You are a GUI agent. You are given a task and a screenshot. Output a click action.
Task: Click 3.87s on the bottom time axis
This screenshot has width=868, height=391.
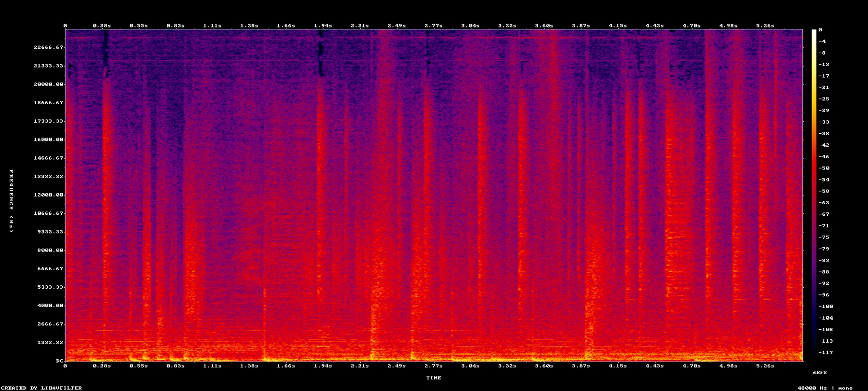point(581,366)
